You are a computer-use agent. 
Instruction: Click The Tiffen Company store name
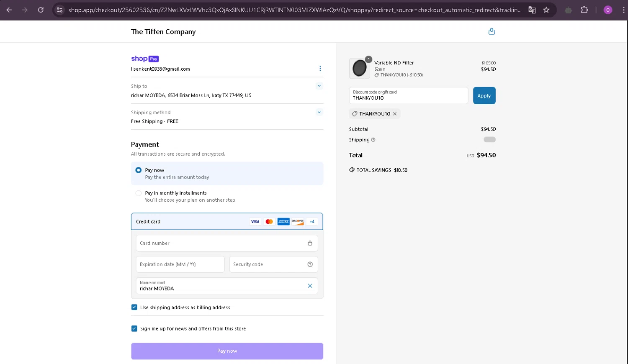[x=163, y=32]
